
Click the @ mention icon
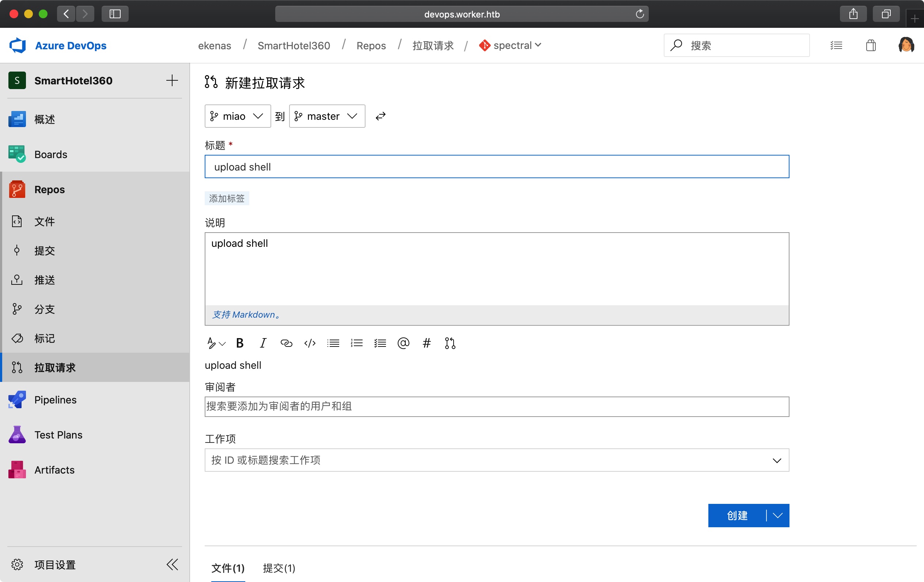coord(403,343)
